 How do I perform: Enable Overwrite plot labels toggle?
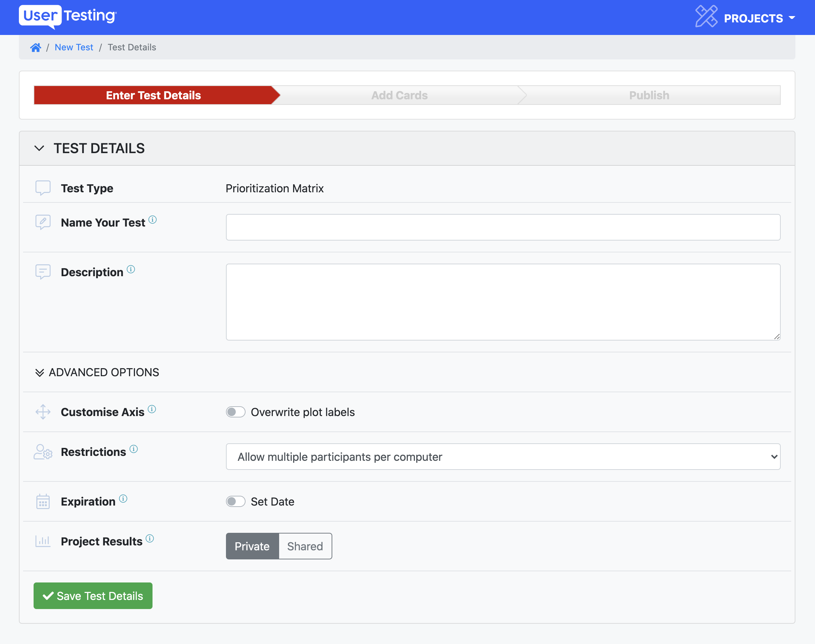click(235, 412)
